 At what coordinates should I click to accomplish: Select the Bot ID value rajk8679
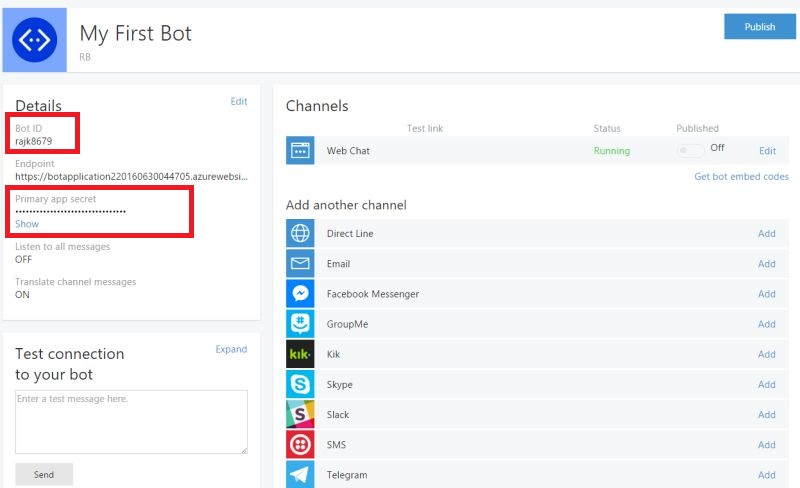[34, 141]
